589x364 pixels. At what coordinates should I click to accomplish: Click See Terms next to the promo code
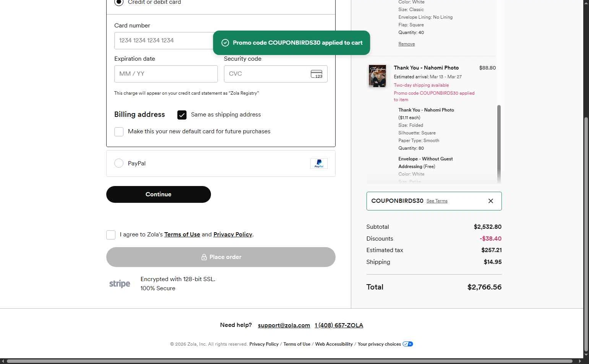[x=437, y=201]
